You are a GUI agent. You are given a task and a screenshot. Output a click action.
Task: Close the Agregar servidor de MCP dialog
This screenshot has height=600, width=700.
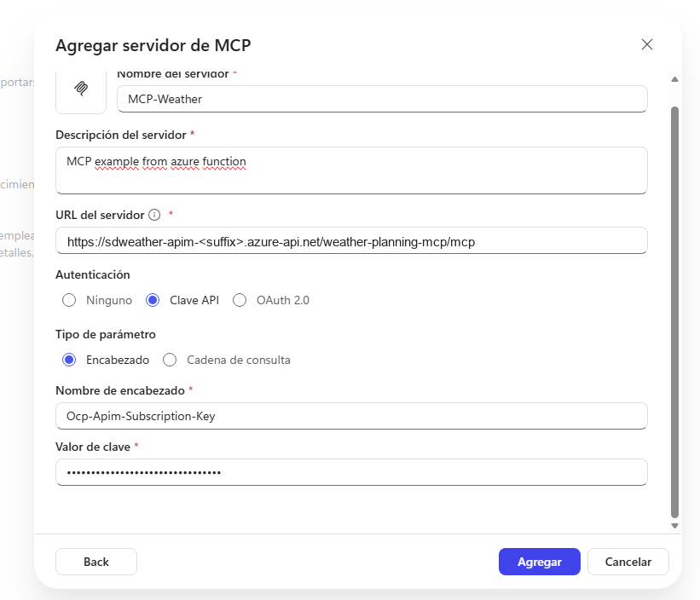click(x=647, y=44)
